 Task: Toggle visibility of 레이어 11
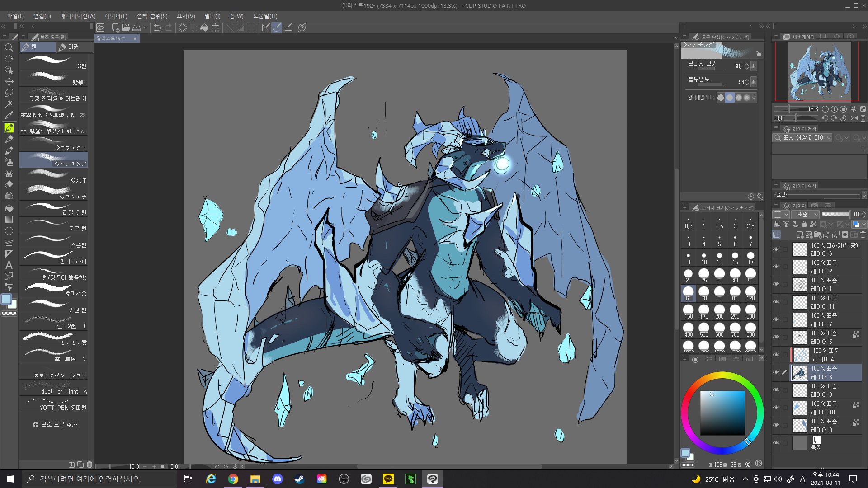tap(776, 302)
